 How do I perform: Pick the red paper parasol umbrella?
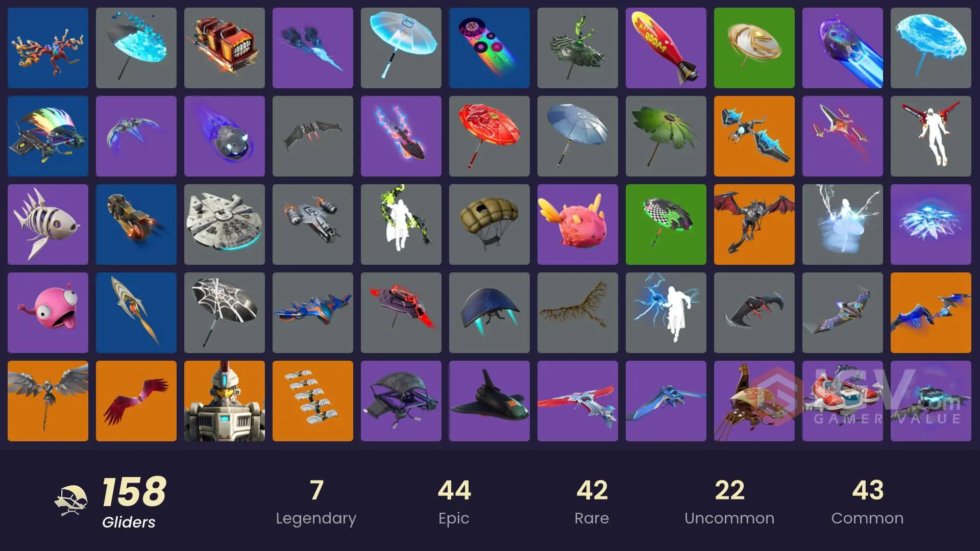[x=489, y=136]
